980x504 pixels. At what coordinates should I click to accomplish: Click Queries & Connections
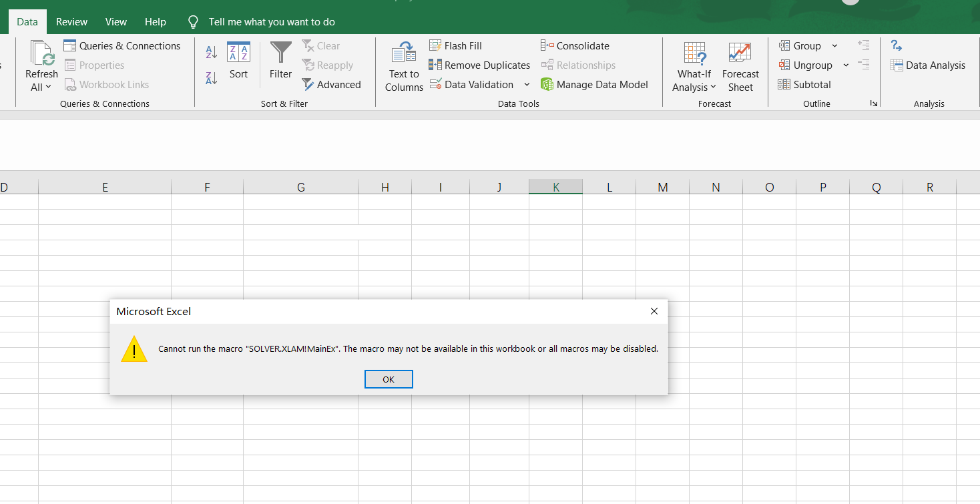(x=122, y=45)
